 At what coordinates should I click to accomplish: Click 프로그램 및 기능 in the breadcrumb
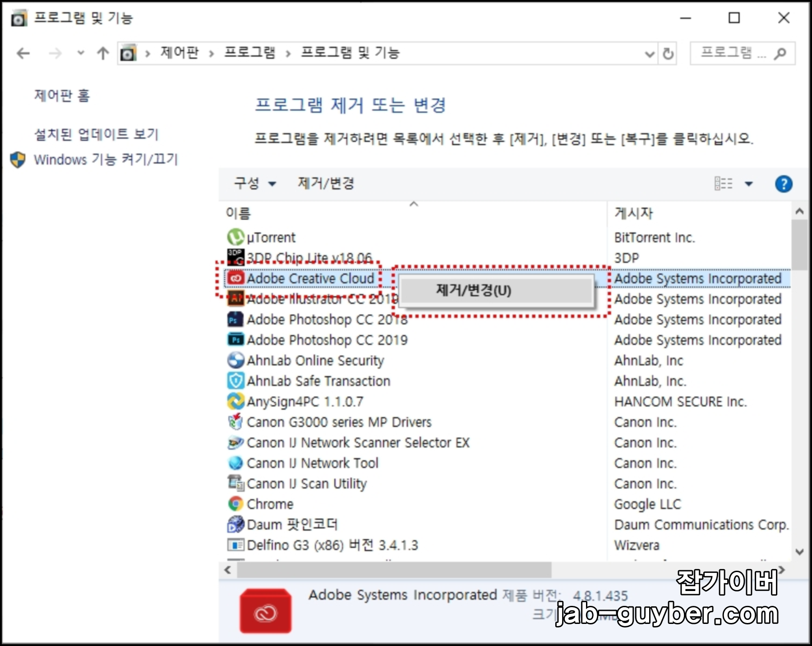pos(351,53)
